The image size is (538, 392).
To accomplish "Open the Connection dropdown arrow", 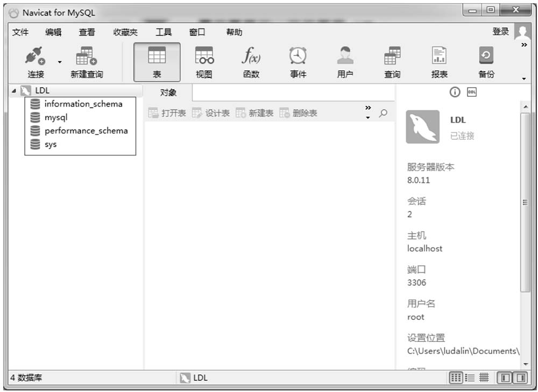I will coord(60,62).
